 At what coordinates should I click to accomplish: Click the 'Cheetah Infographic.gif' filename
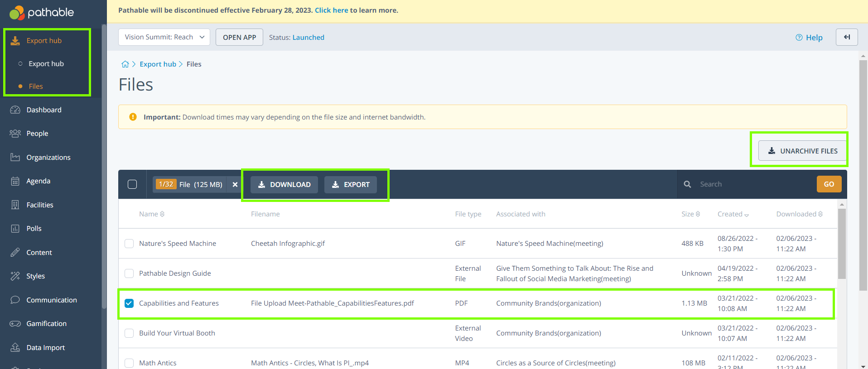(288, 244)
